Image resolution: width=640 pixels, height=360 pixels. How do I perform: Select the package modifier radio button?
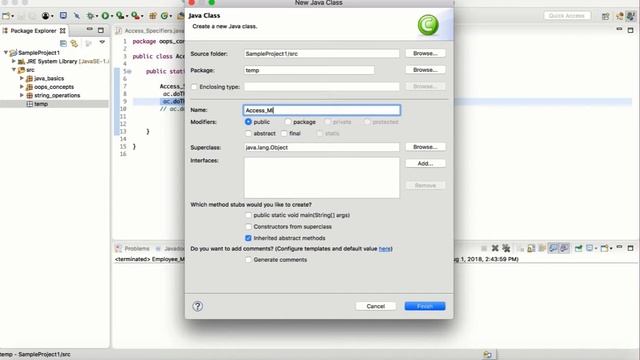click(x=288, y=122)
